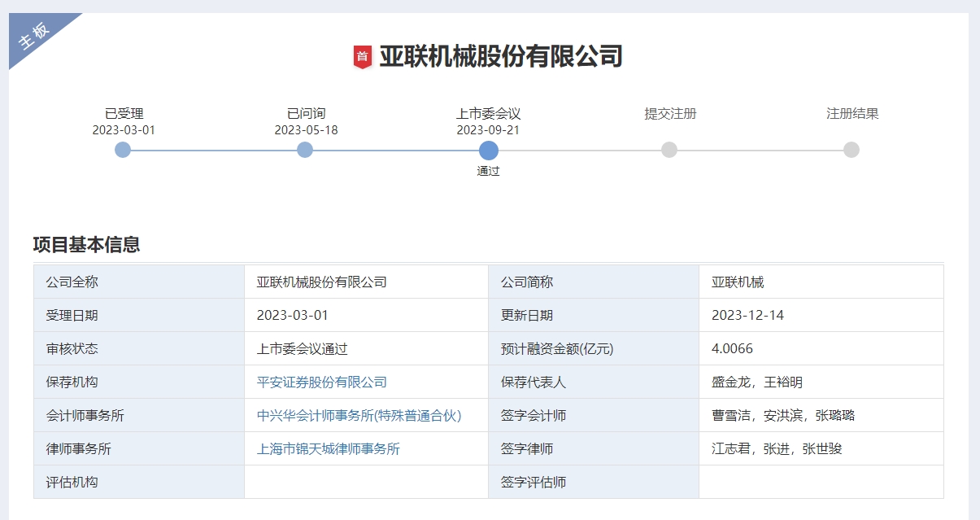This screenshot has width=980, height=520.
Task: Click the 保荐机构 table label
Action: [x=72, y=382]
